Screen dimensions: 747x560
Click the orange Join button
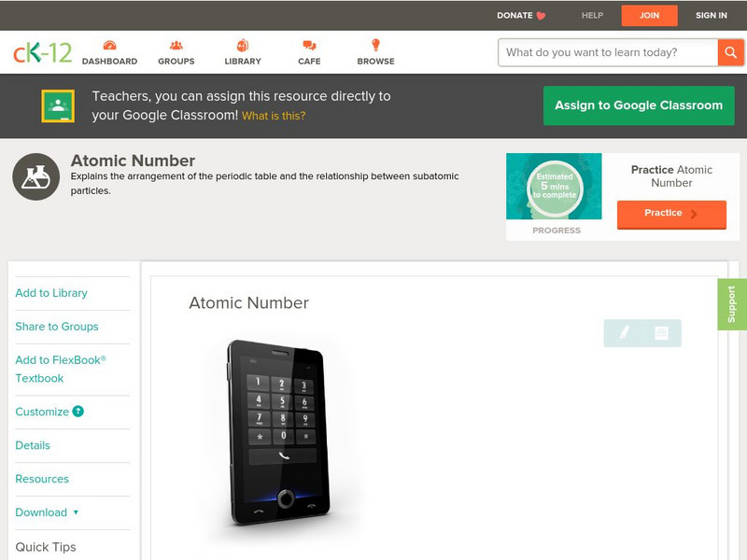649,15
